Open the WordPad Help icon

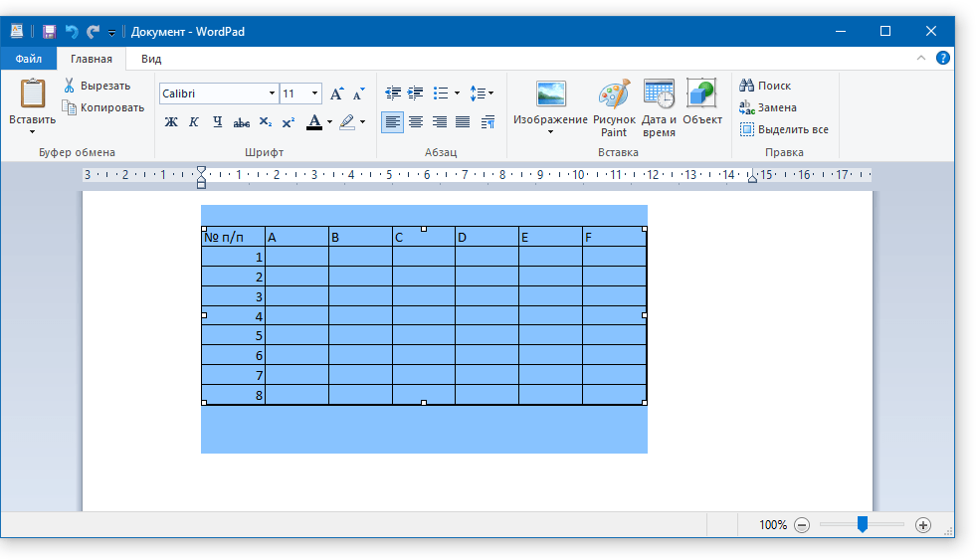click(x=943, y=59)
